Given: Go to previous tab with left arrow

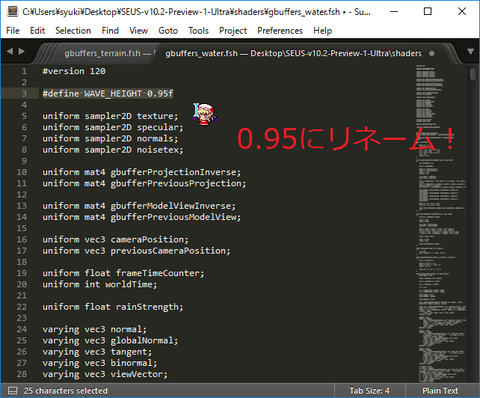Looking at the screenshot, I should coord(10,51).
